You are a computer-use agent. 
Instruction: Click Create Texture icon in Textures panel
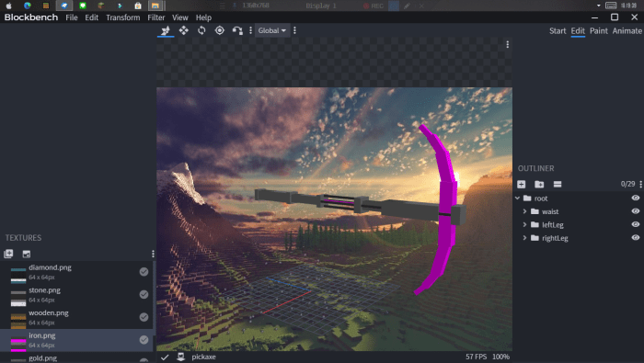point(27,254)
